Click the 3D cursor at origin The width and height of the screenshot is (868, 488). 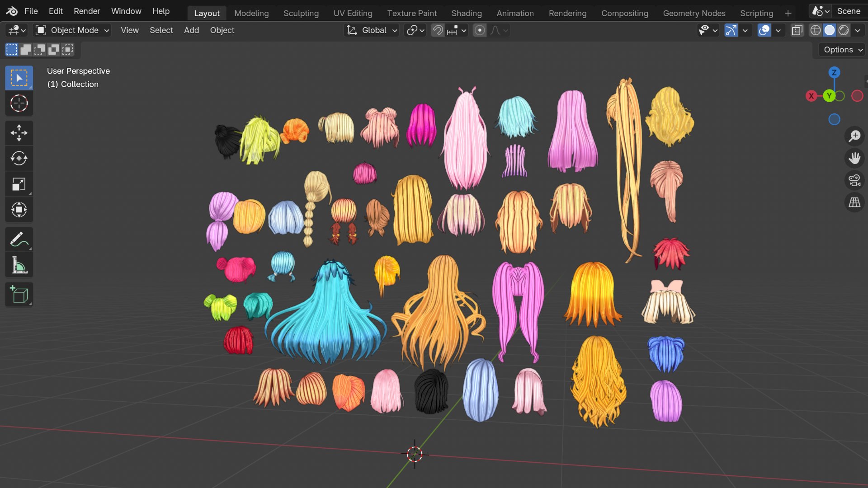[414, 454]
